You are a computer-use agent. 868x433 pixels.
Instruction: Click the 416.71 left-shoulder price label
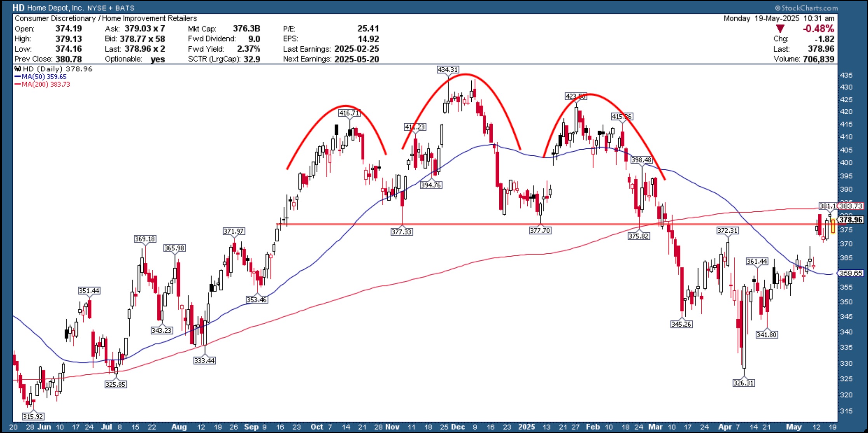[x=349, y=113]
